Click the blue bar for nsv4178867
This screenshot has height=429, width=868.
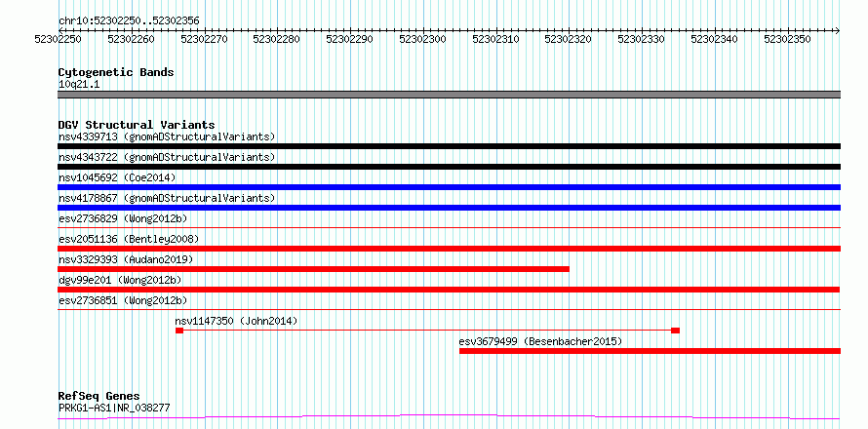tap(449, 208)
